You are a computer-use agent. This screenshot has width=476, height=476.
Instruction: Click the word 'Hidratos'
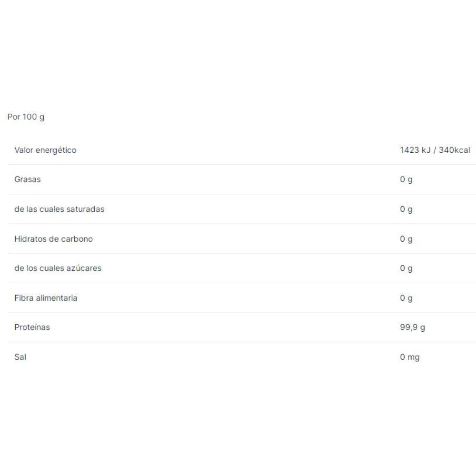click(30, 239)
